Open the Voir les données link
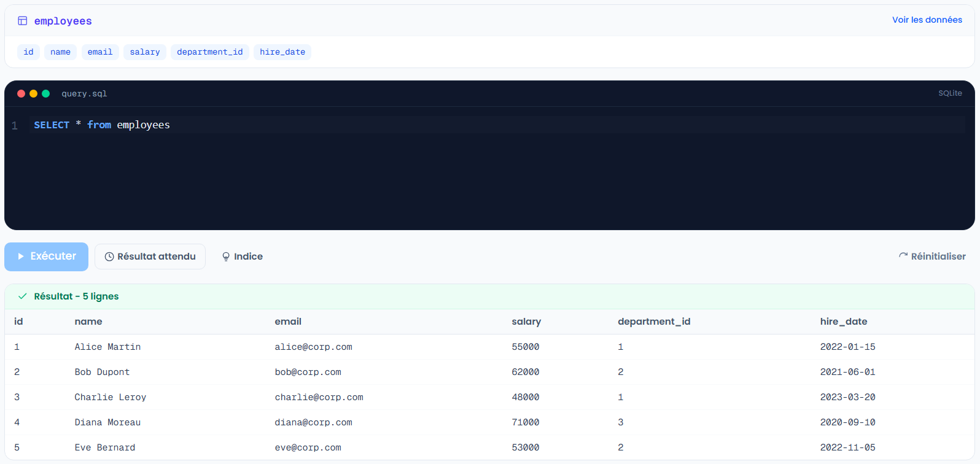 pyautogui.click(x=927, y=20)
